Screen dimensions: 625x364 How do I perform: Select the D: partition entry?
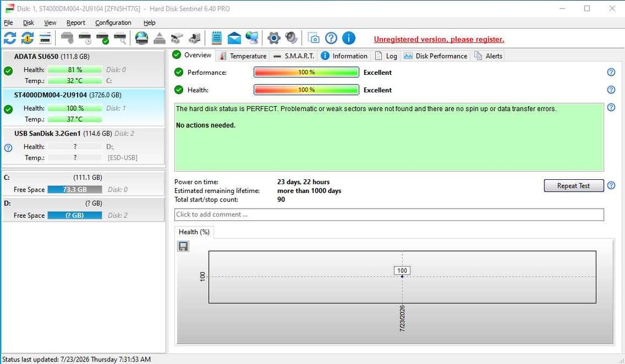click(x=83, y=210)
